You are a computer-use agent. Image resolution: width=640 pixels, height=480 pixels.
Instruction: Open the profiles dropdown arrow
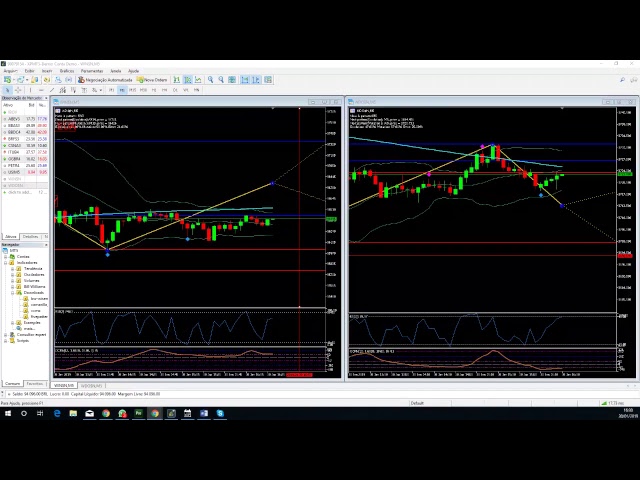[27, 80]
